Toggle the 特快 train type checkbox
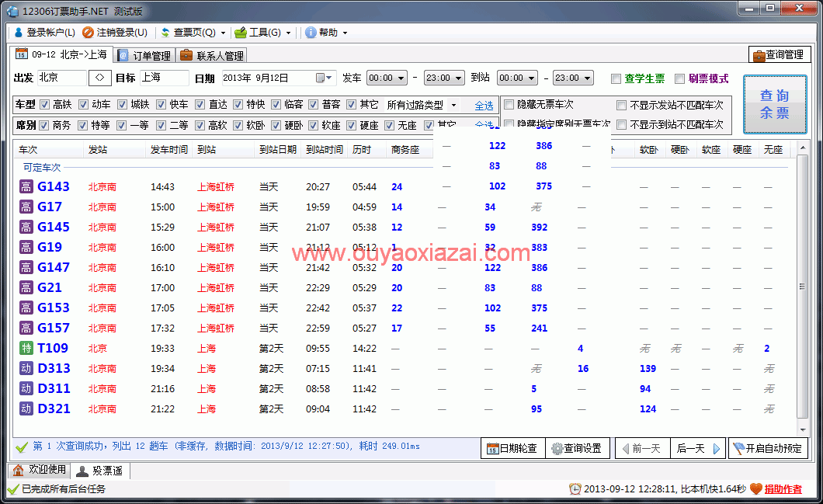Screen dimensions: 823x504 point(238,105)
